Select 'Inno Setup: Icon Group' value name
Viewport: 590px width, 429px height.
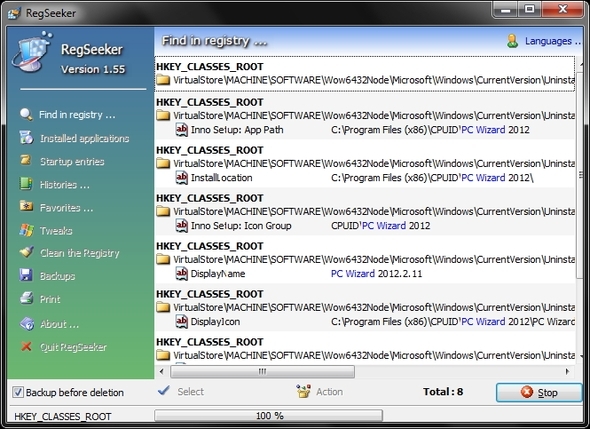click(241, 225)
